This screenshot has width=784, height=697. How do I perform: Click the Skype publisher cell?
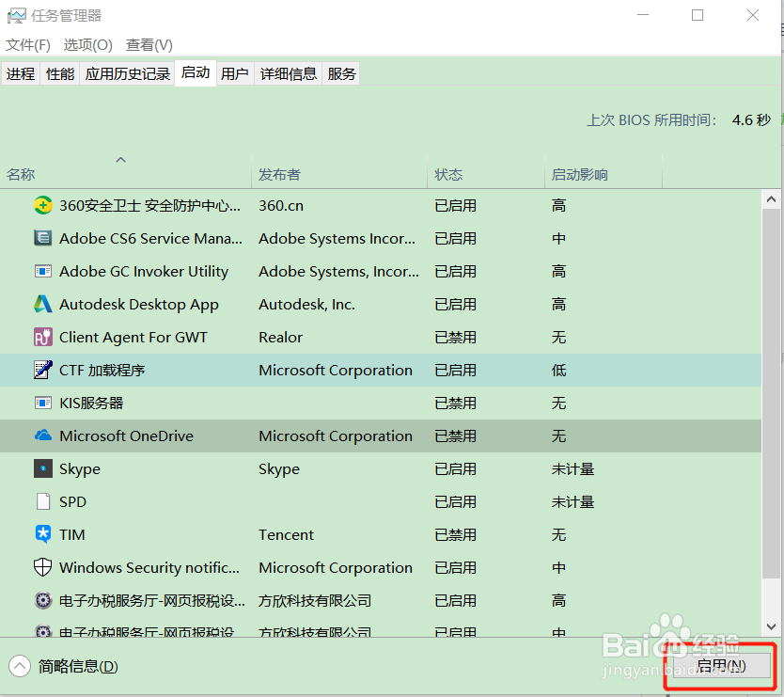(279, 469)
